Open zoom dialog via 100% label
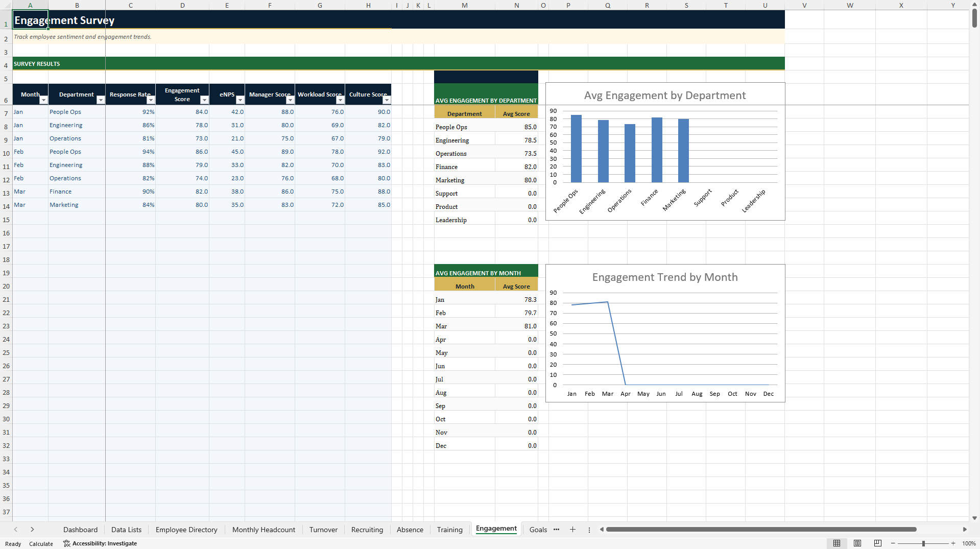Image resolution: width=980 pixels, height=549 pixels. [x=969, y=543]
